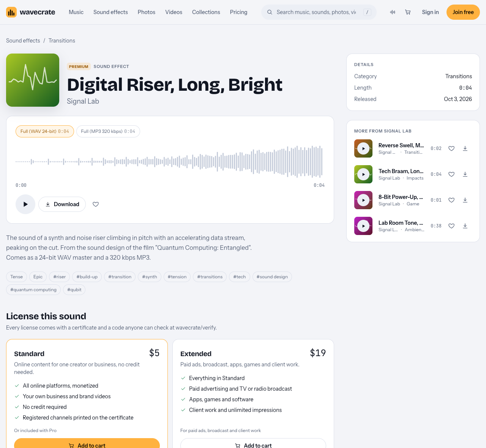
Task: Open the Sound effects nav menu
Action: [110, 12]
